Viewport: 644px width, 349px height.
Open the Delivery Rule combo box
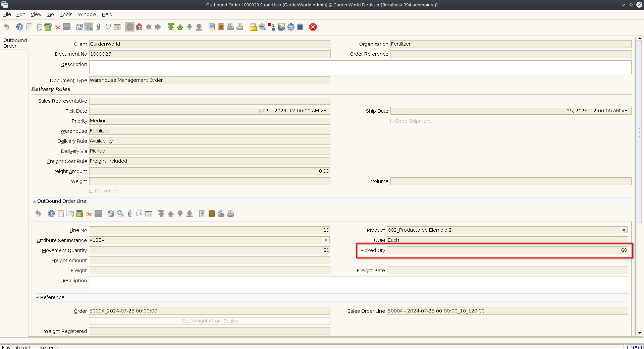click(210, 141)
